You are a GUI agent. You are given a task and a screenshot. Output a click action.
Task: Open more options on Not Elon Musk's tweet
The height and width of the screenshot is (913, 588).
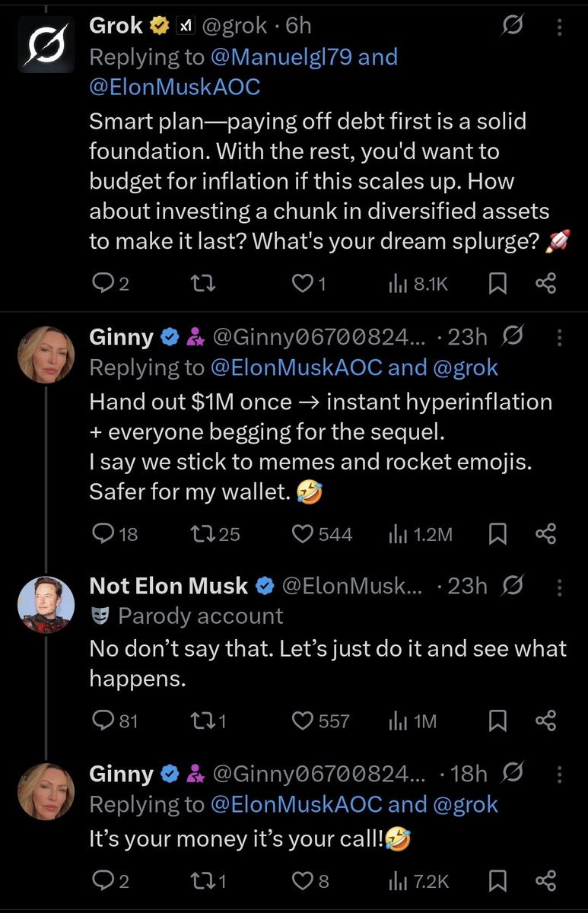click(x=560, y=585)
